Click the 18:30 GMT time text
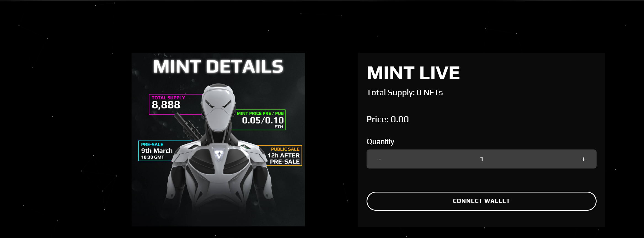The height and width of the screenshot is (238, 644). (x=153, y=157)
